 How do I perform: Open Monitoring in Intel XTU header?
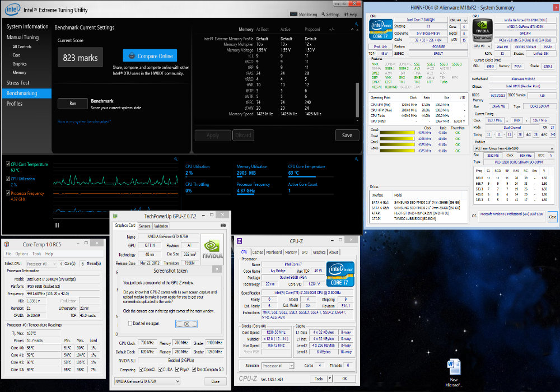point(304,15)
